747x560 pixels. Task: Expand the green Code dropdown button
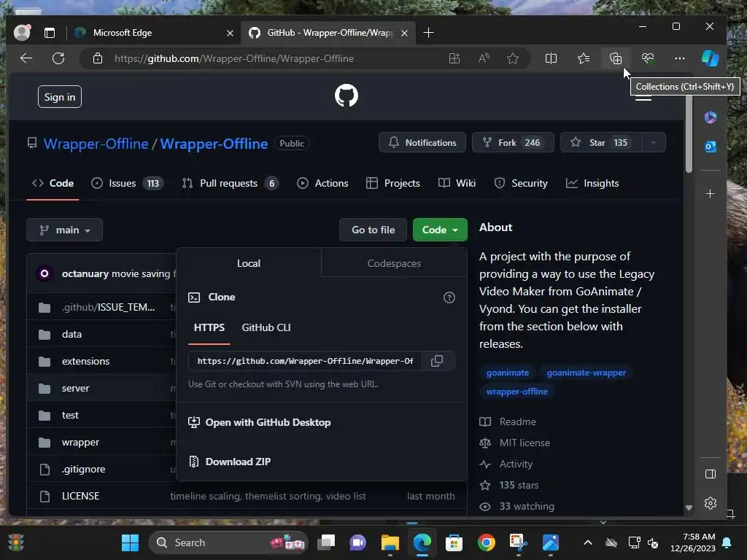440,230
